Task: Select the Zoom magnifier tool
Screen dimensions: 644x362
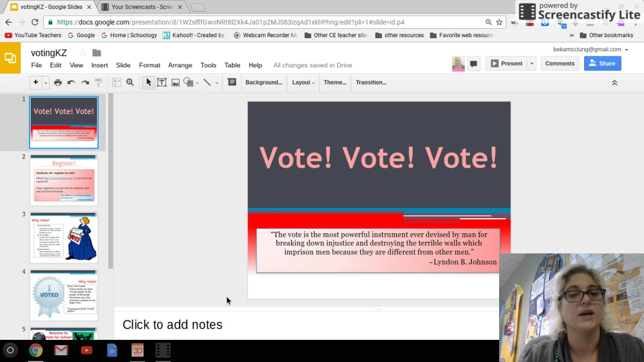Action: tap(130, 82)
